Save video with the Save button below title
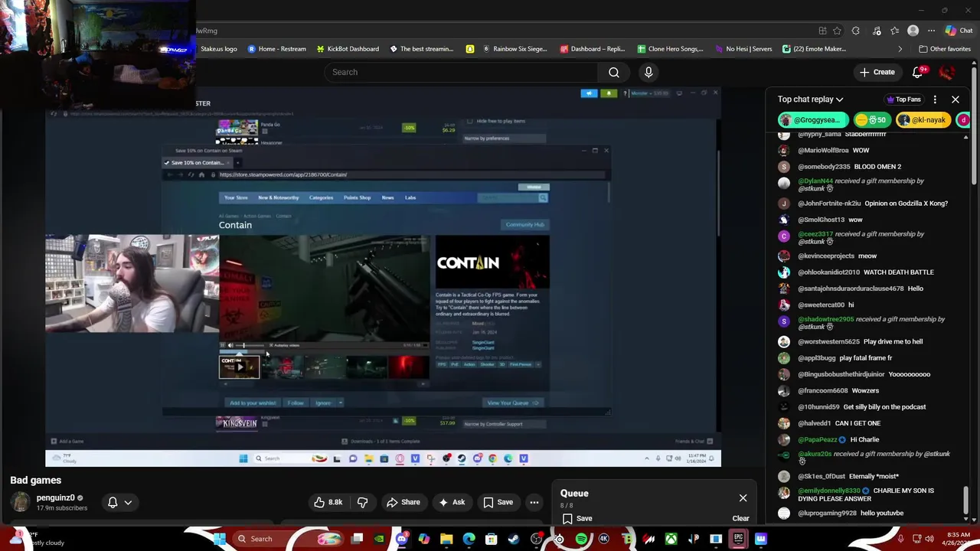This screenshot has width=980, height=551. 498,502
